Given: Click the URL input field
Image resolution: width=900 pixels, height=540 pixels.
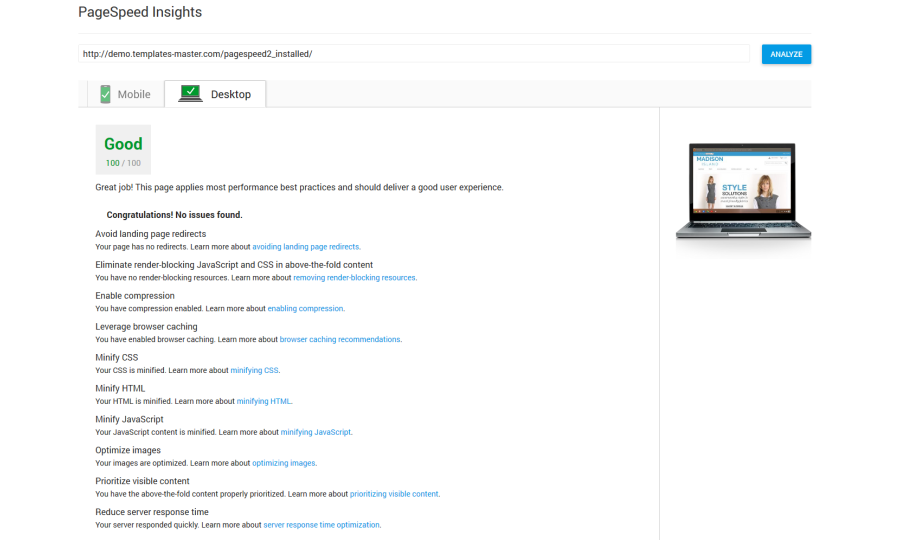Looking at the screenshot, I should [x=414, y=54].
